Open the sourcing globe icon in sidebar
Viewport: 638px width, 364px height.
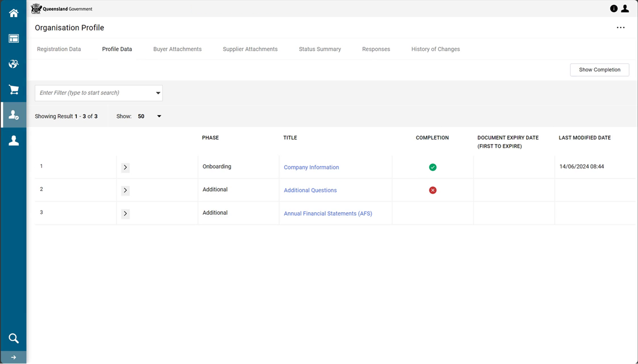click(13, 64)
